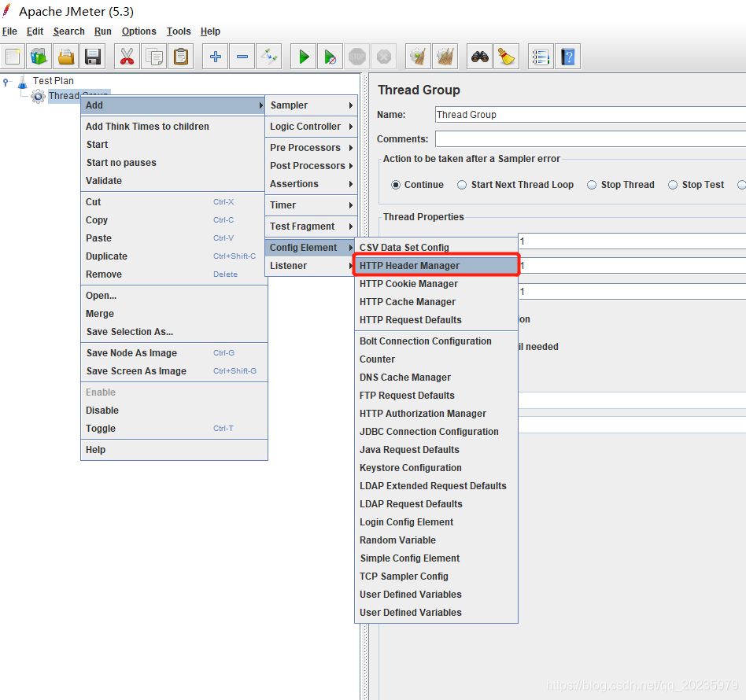
Task: Open the Tools menu
Action: [179, 31]
